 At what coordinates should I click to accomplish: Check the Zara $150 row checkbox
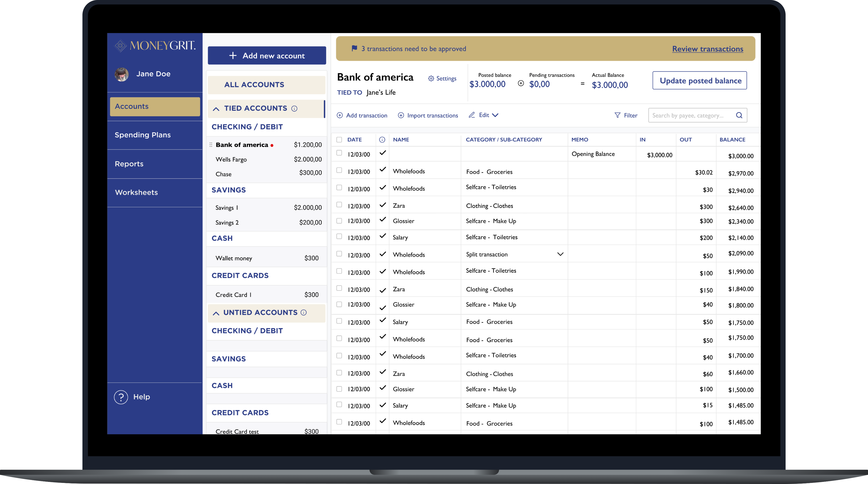[x=339, y=288]
